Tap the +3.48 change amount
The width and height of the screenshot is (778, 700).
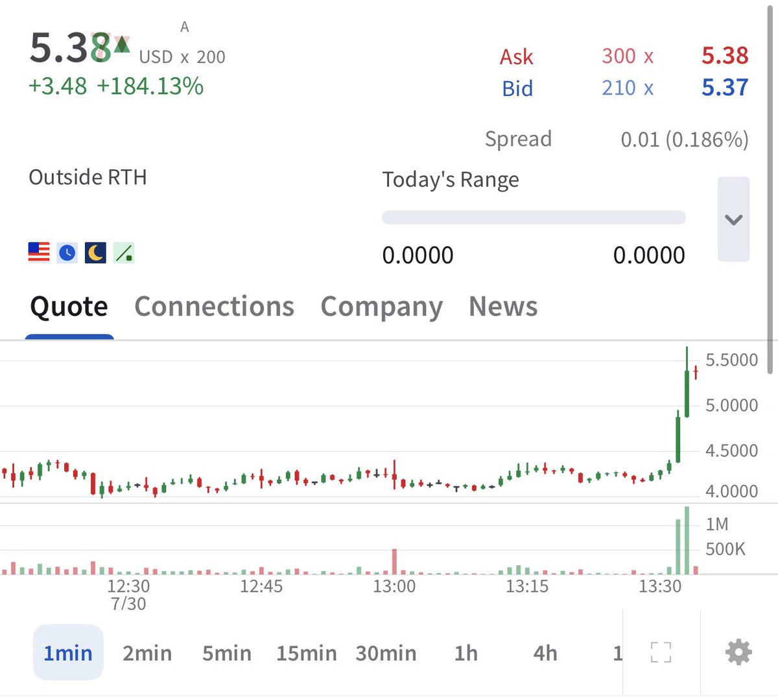click(57, 86)
